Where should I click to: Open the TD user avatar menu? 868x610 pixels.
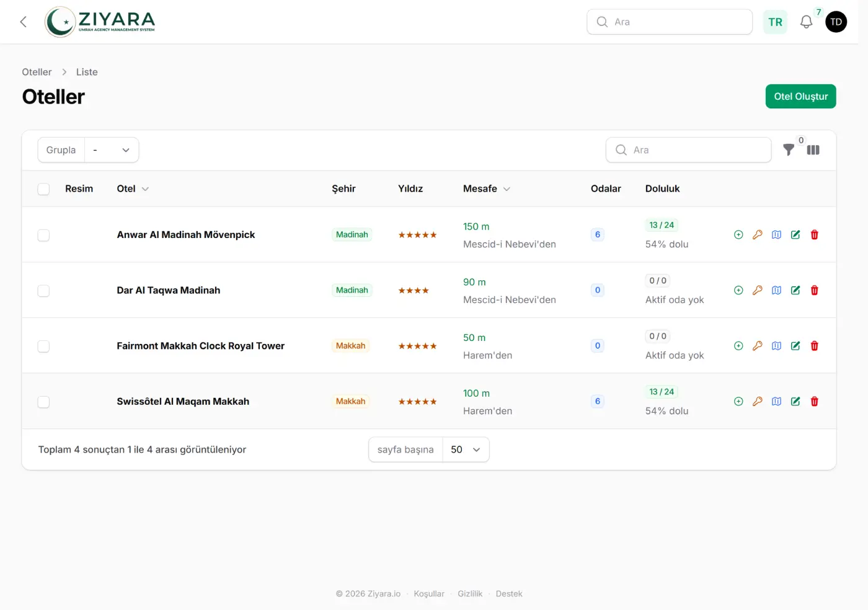tap(836, 22)
